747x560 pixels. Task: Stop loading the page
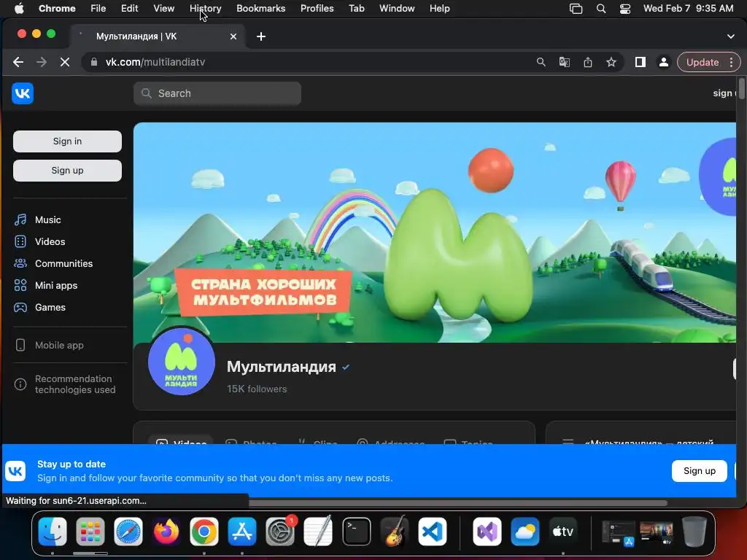[65, 62]
